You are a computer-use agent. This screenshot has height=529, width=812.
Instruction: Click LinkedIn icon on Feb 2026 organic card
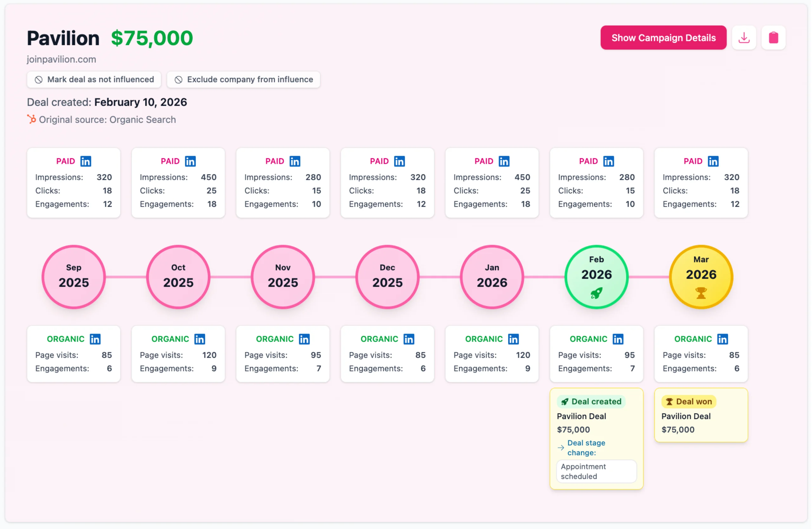pyautogui.click(x=618, y=339)
